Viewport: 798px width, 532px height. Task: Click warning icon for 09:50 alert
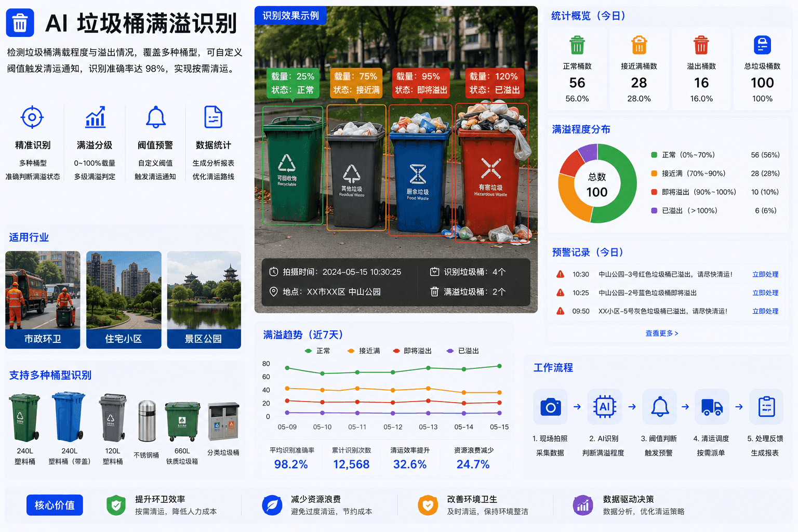(x=560, y=311)
